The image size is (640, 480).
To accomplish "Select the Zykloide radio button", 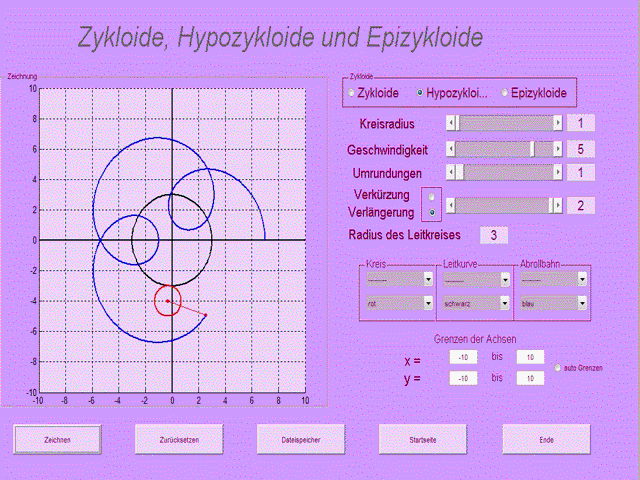I will [352, 93].
